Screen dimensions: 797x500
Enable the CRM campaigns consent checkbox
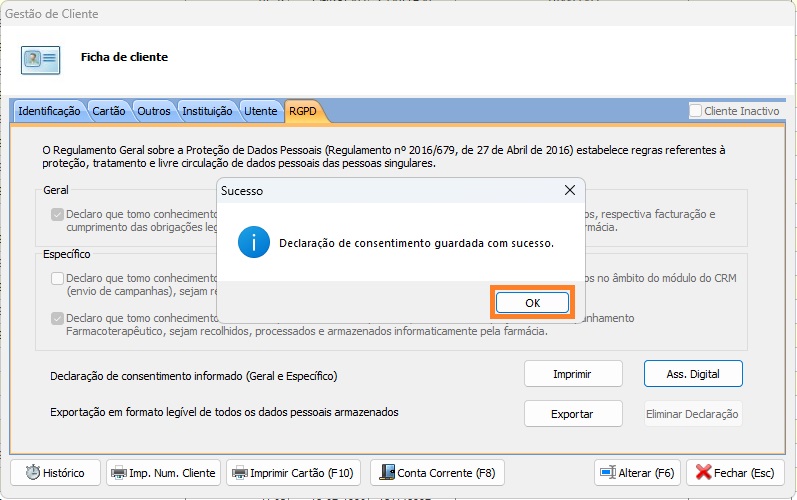point(57,278)
